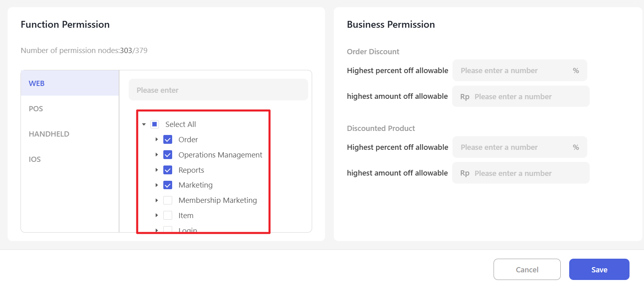
Task: Uncheck the Order permission checkbox
Action: point(168,140)
